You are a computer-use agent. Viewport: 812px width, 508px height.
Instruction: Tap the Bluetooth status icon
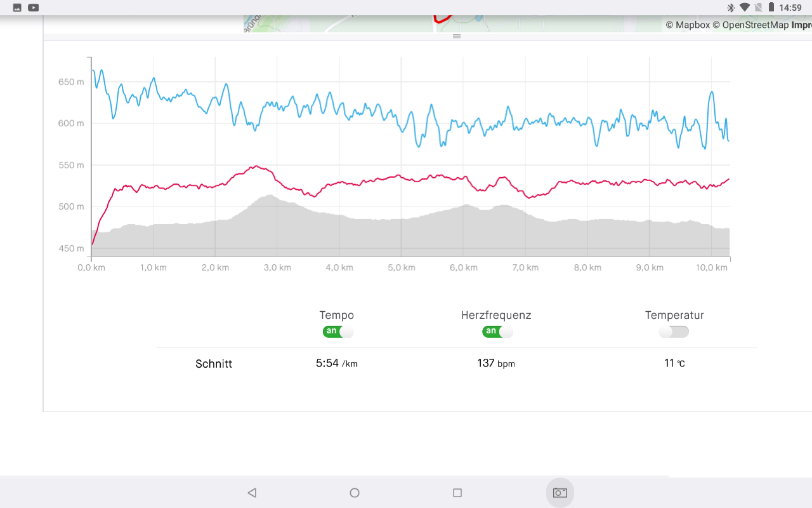730,8
